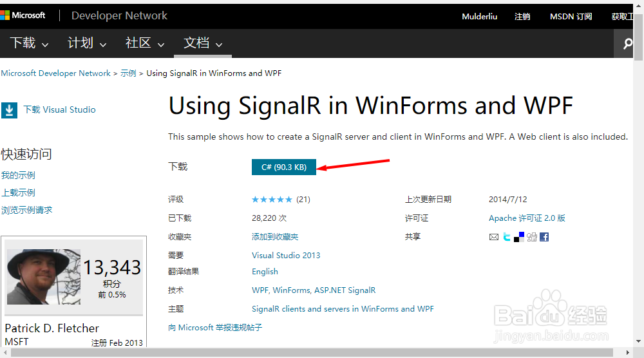Screen dimensions: 644x358
Task: Click the 2014/7/12 update date
Action: [507, 200]
